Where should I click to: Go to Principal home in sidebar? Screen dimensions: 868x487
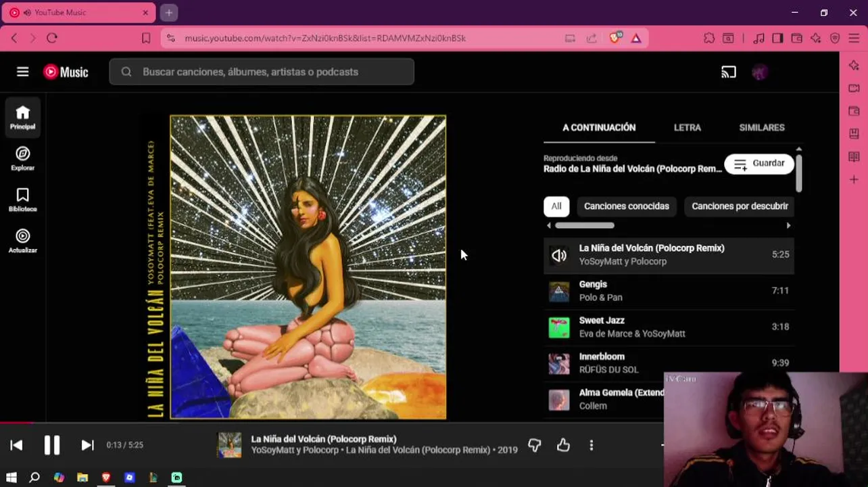pyautogui.click(x=23, y=117)
